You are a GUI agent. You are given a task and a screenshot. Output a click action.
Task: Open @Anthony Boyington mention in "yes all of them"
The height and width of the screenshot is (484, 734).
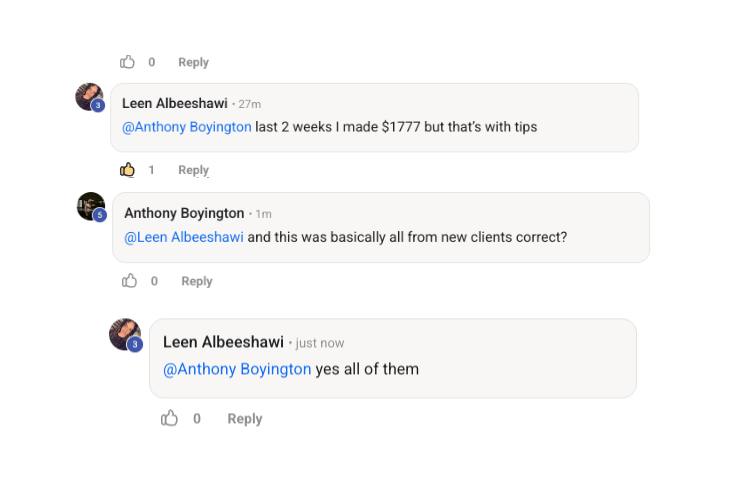point(237,369)
